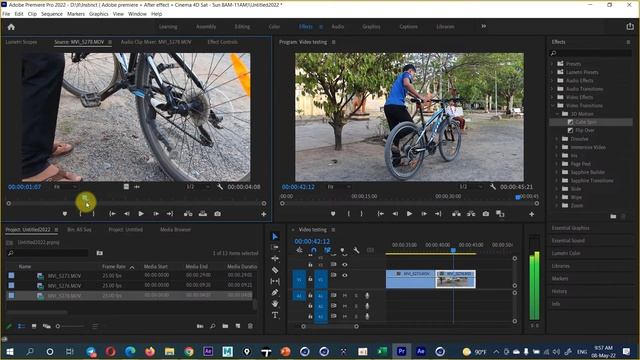
Task: Click timeline horizontal zoom scroll bar
Action: [330, 327]
